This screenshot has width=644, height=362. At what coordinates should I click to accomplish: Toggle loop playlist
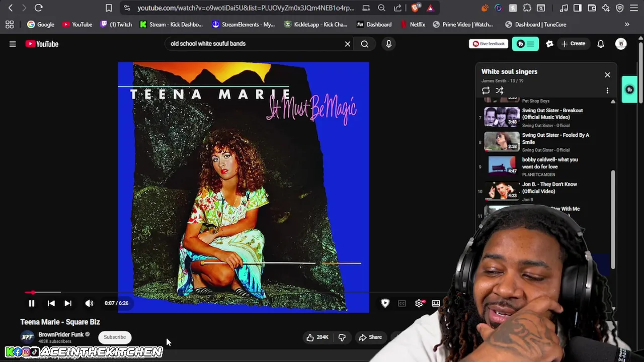(x=486, y=90)
